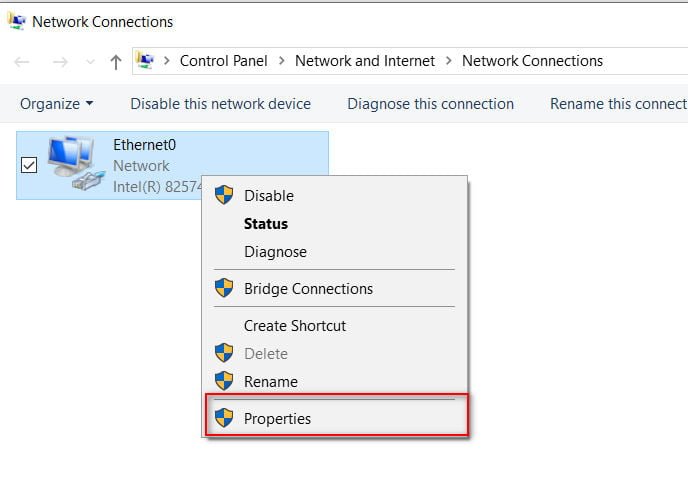Click the Network Connections title bar icon
The height and width of the screenshot is (504, 688).
pos(16,21)
